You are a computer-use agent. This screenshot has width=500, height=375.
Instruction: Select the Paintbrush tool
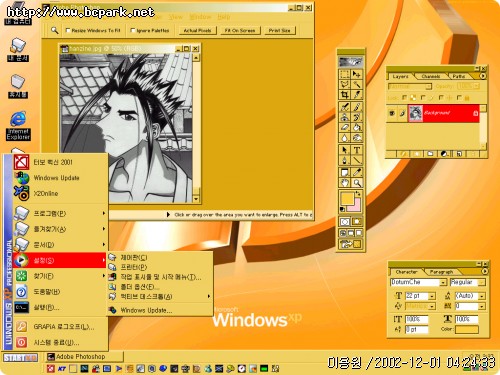point(357,107)
